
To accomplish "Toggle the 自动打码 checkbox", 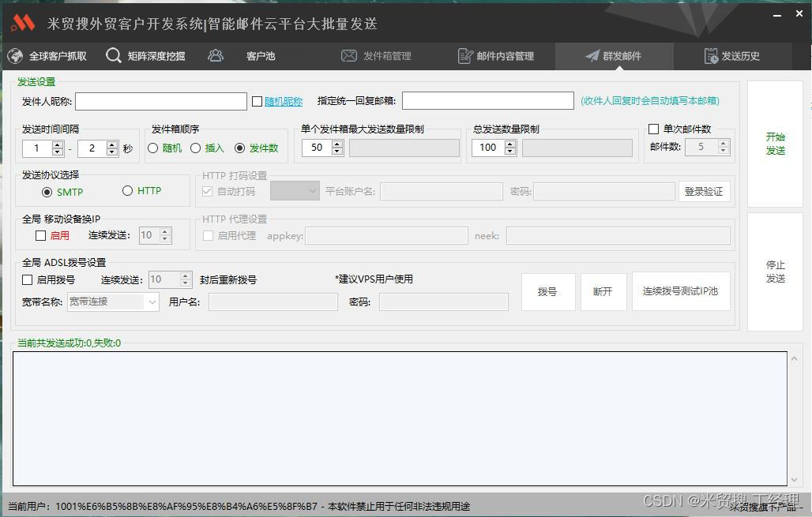I will (207, 191).
